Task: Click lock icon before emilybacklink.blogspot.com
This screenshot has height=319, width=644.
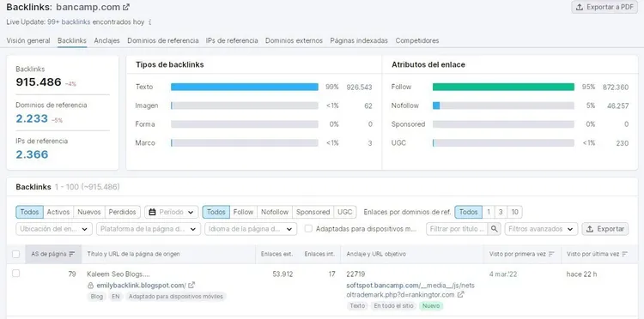Action: (91, 286)
